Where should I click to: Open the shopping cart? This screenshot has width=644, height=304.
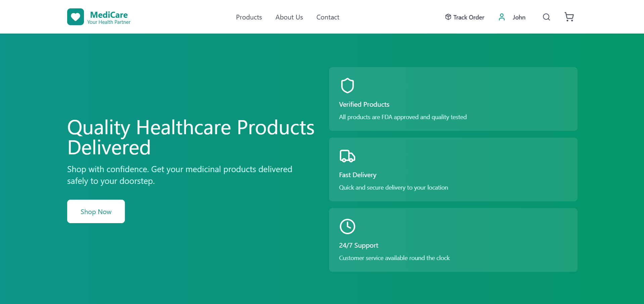[569, 17]
